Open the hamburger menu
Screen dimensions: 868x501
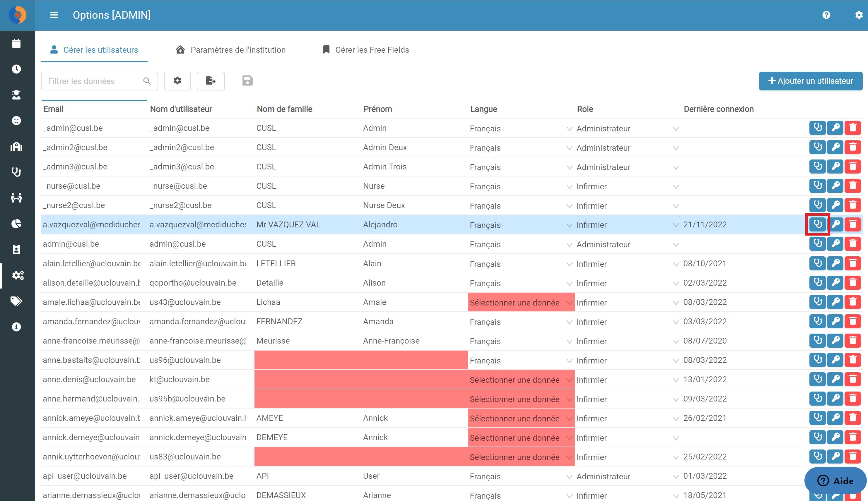(x=54, y=15)
